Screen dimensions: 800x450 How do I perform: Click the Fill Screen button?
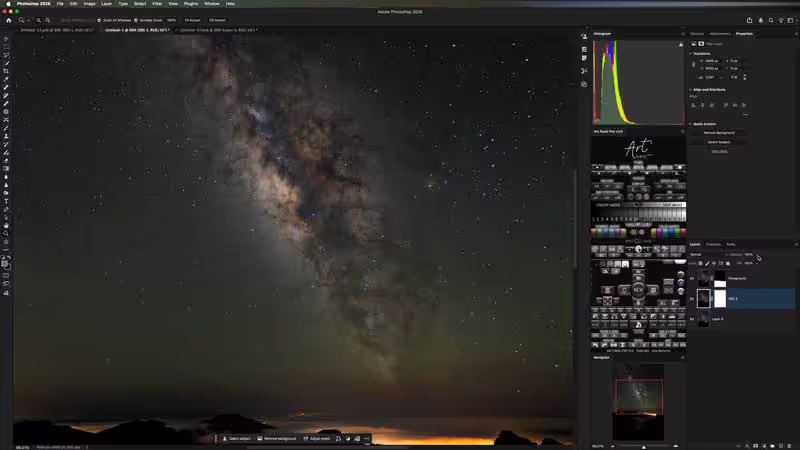(x=217, y=20)
